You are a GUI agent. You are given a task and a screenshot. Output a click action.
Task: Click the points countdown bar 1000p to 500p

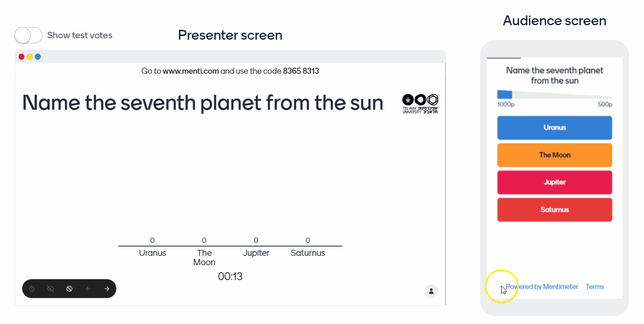pos(554,94)
